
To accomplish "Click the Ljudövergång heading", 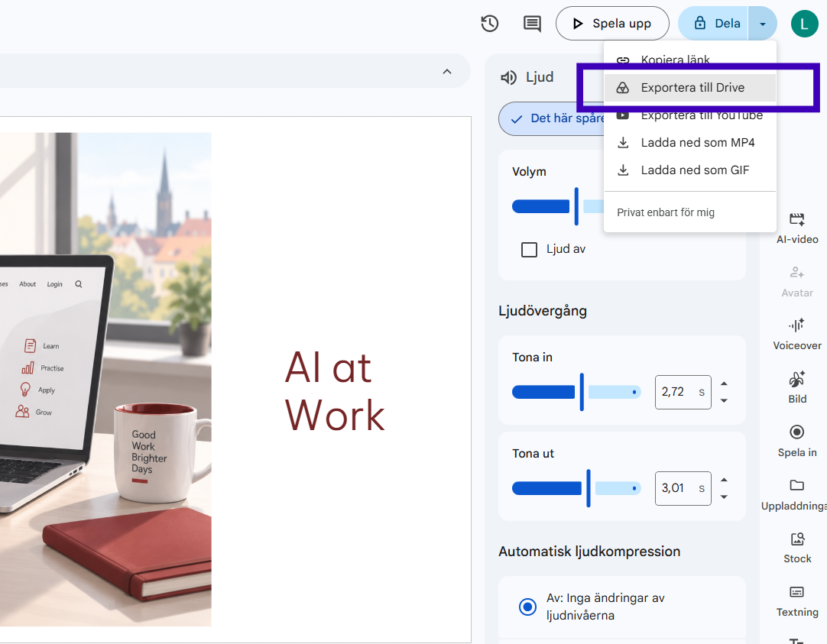I will pyautogui.click(x=542, y=311).
